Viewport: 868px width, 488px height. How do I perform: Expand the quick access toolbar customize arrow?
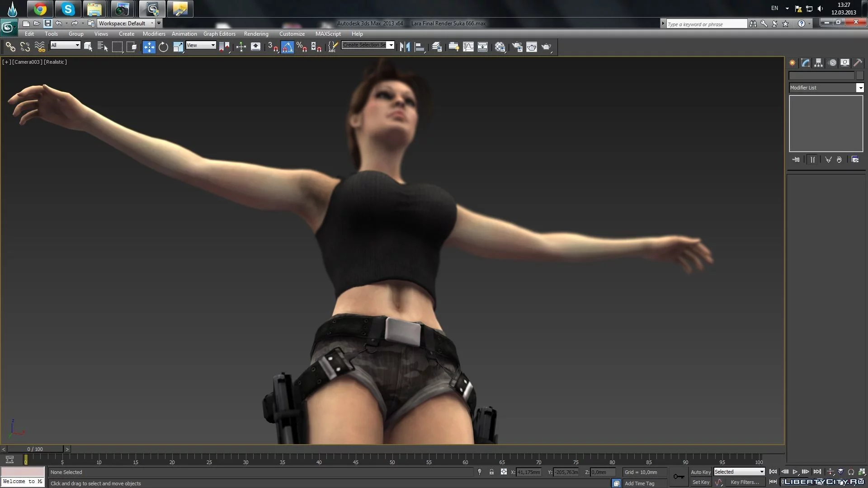159,23
